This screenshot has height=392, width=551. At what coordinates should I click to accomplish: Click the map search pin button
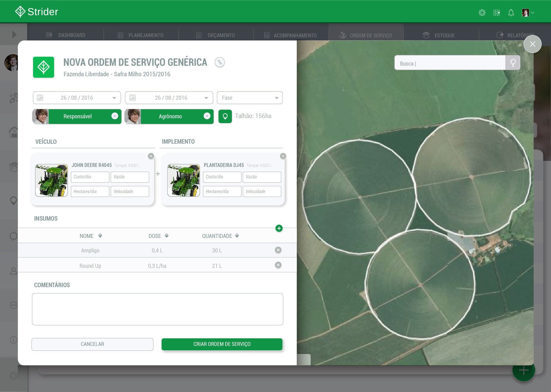coord(513,63)
